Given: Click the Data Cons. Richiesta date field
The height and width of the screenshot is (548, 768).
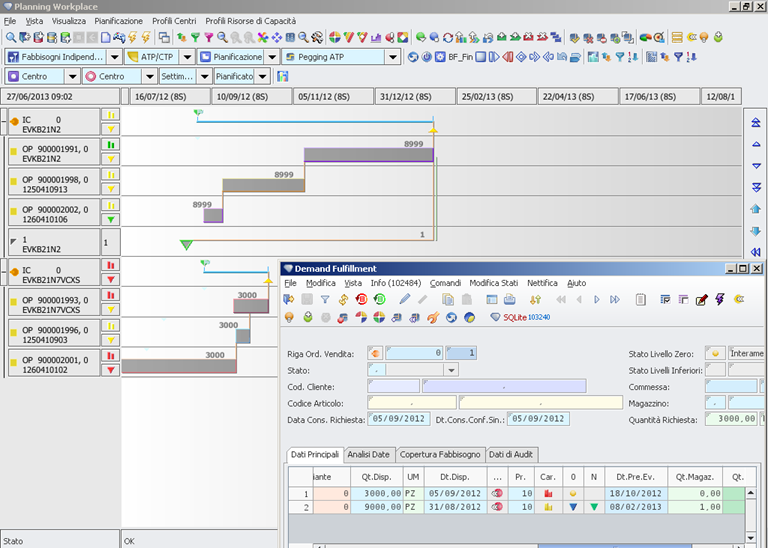Looking at the screenshot, I should pos(399,419).
